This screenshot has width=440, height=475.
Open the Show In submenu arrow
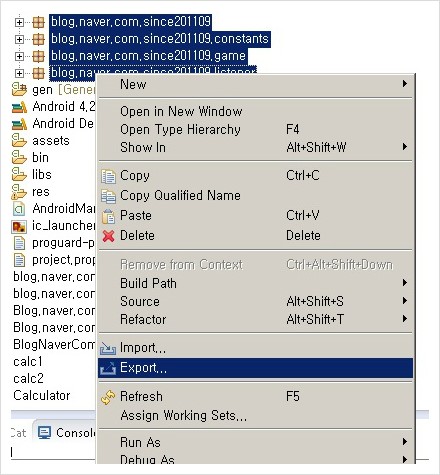tap(404, 147)
